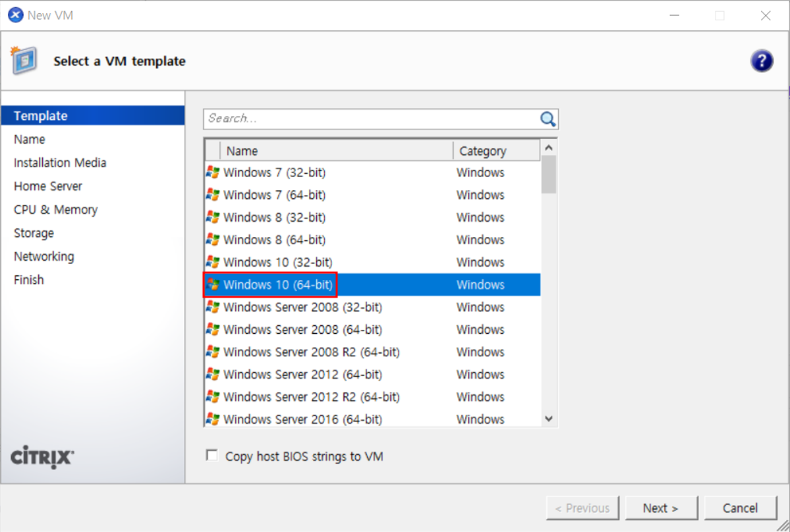Go to the Storage step

point(34,233)
